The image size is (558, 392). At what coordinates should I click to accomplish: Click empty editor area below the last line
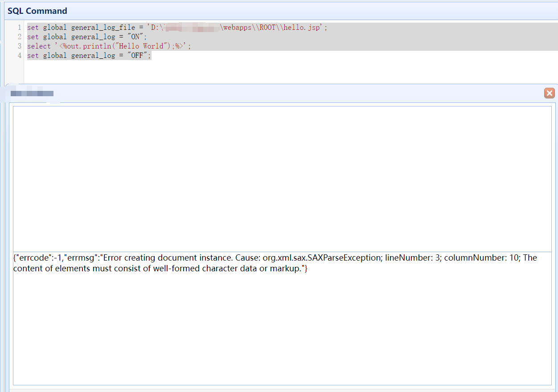pyautogui.click(x=267, y=71)
